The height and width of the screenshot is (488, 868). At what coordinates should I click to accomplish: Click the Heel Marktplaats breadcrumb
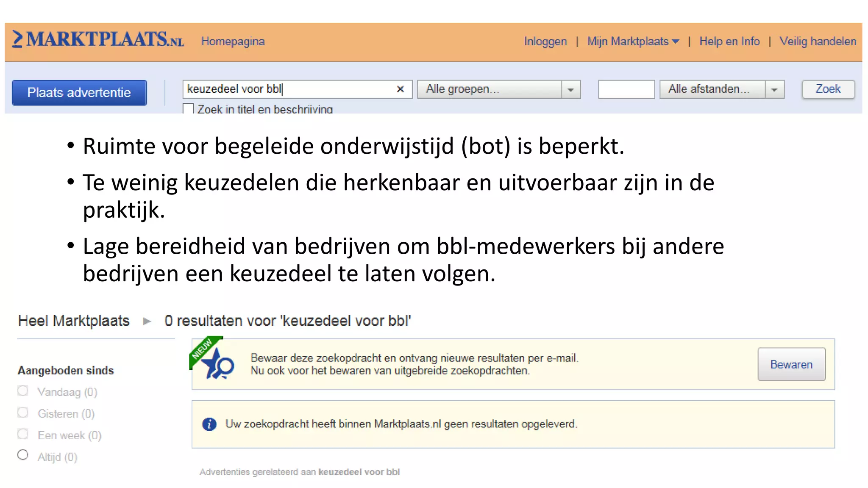coord(74,321)
